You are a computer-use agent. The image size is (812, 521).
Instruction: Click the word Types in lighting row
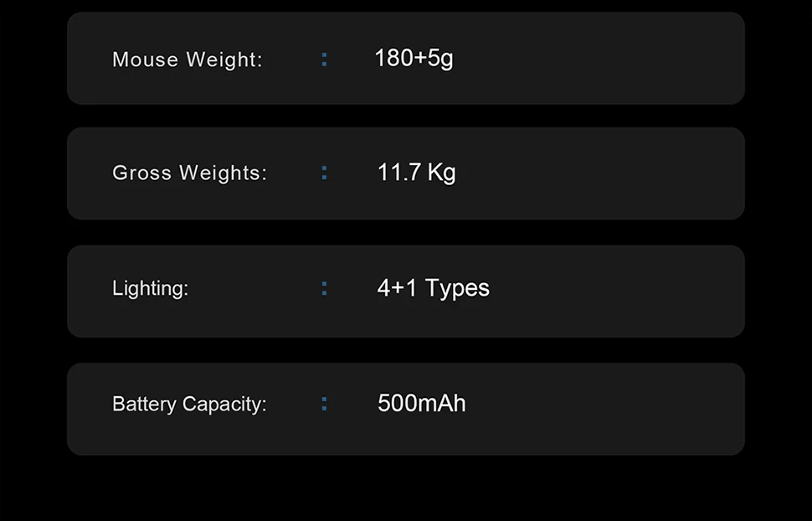(457, 289)
